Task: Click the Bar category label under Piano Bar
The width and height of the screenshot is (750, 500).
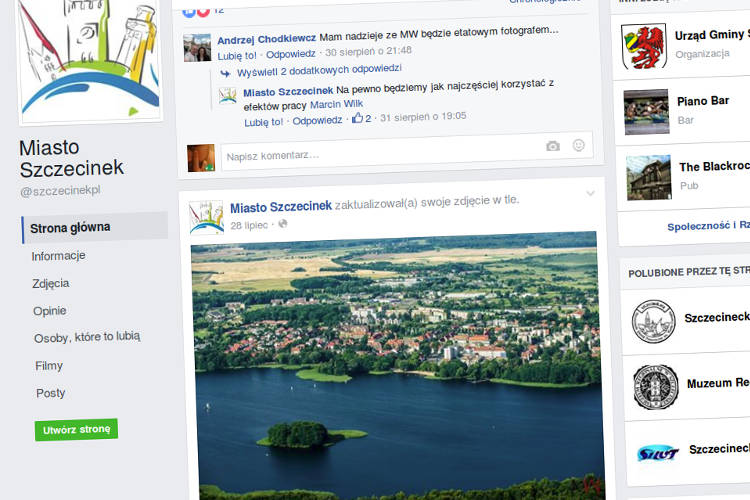Action: point(685,120)
